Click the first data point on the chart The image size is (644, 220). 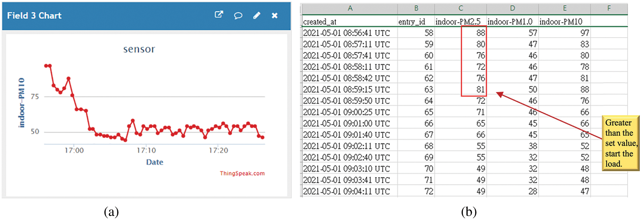pyautogui.click(x=46, y=66)
